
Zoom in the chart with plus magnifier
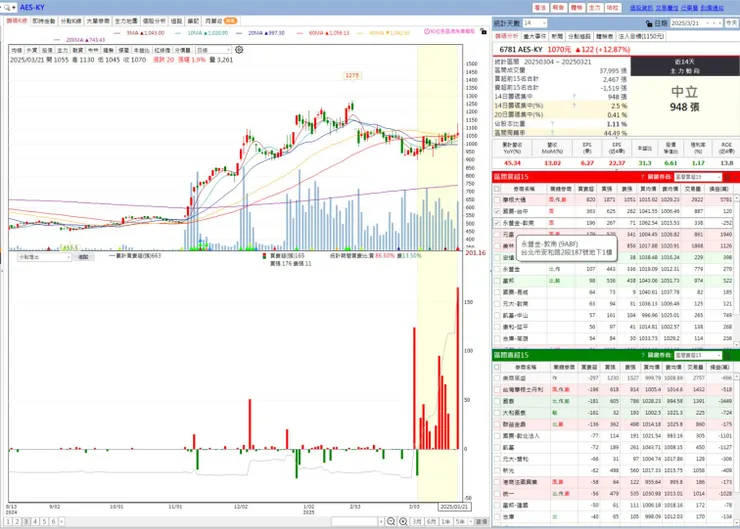pos(403,521)
